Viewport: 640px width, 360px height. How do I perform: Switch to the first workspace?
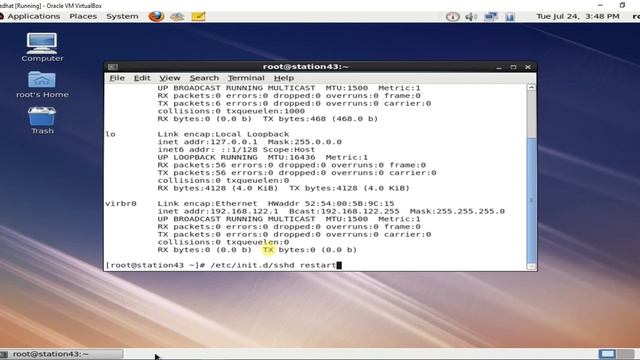click(x=607, y=353)
